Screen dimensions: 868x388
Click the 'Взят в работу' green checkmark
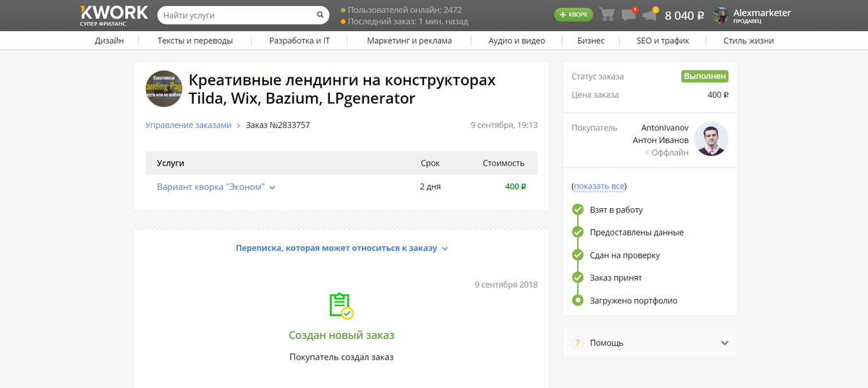(577, 210)
